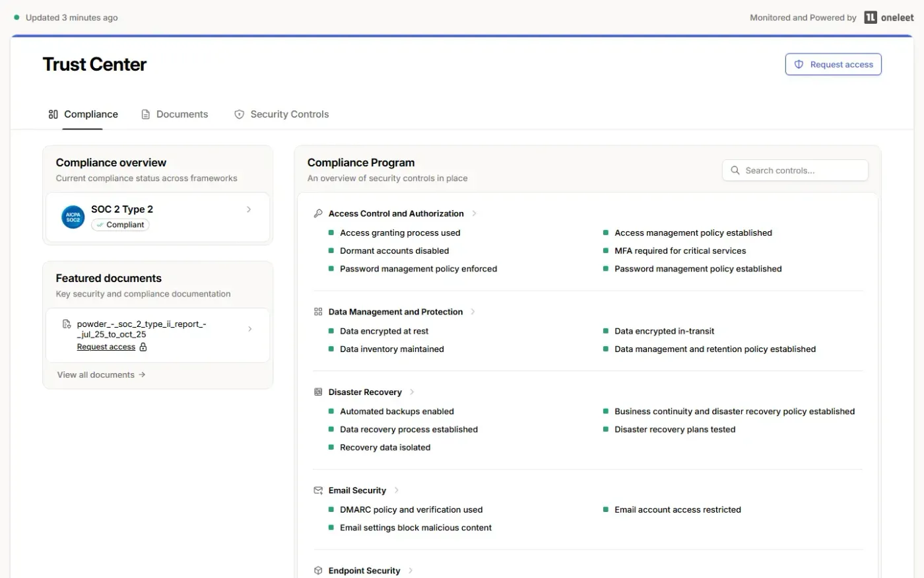Screen dimensions: 924x578
Task: Click the lock icon next to Request access link
Action: click(x=143, y=347)
